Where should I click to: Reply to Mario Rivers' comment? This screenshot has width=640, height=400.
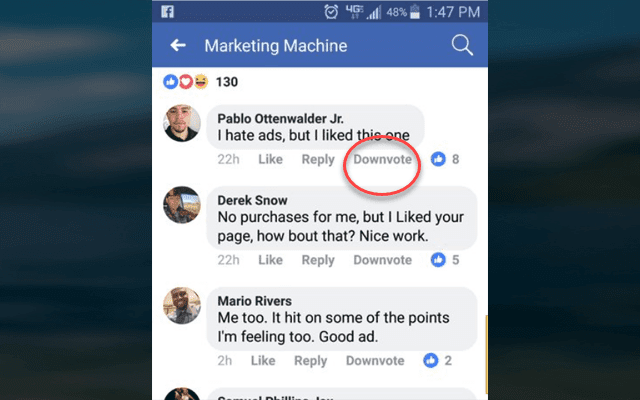point(311,361)
